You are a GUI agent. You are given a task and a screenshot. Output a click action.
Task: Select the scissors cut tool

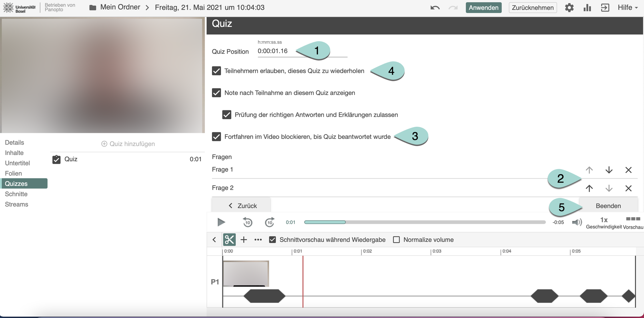coord(229,240)
